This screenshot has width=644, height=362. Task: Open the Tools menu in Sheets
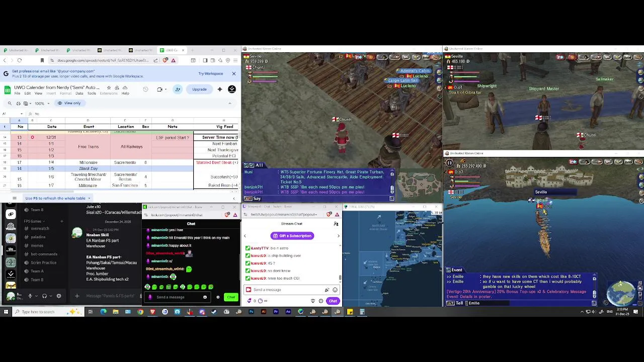coord(92,94)
